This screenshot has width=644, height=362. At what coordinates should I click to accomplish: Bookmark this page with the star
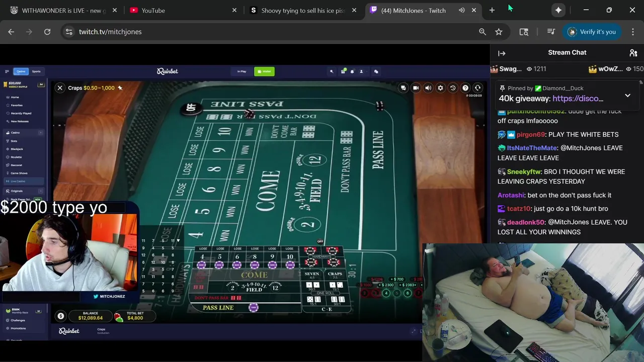click(x=499, y=32)
